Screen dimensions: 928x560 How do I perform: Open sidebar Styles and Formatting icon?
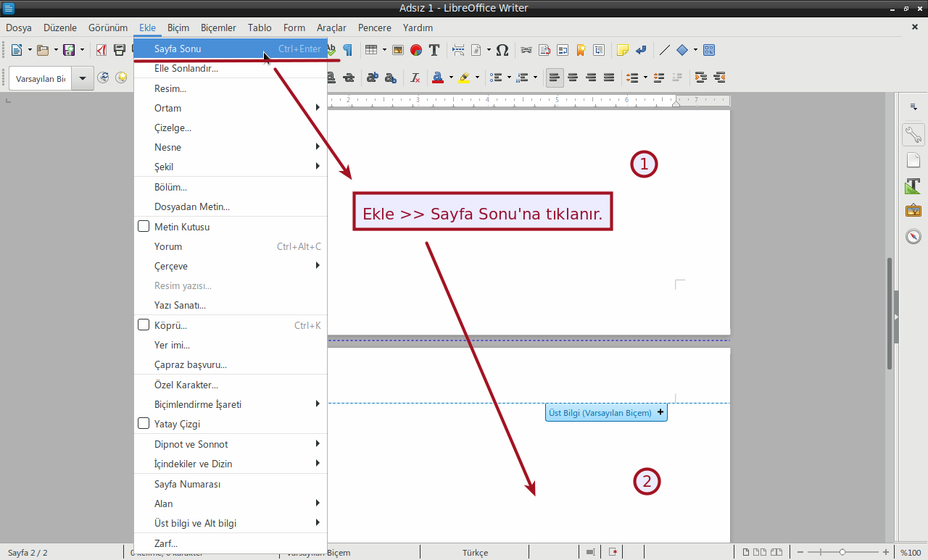[913, 185]
